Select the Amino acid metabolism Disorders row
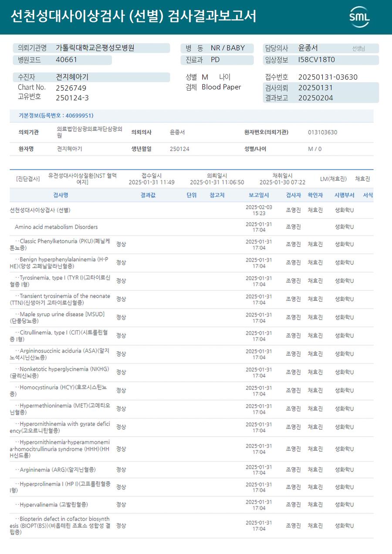Image resolution: width=392 pixels, height=554 pixels. point(192,227)
